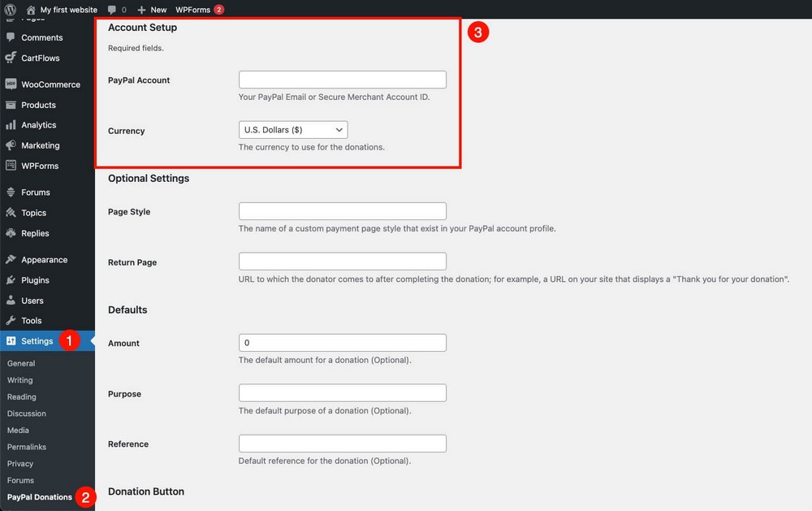Click + New in the admin bar

point(150,10)
